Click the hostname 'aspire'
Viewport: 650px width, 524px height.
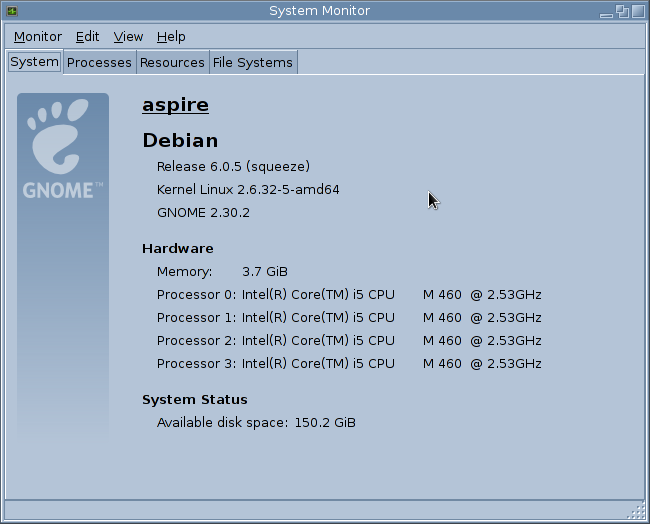(x=175, y=105)
